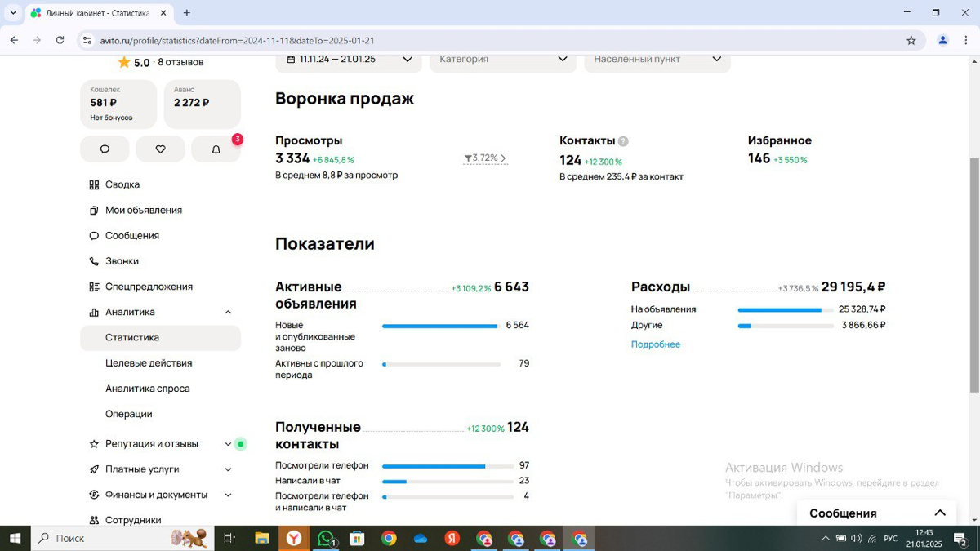Open the messages chat icon button
980x551 pixels.
105,149
